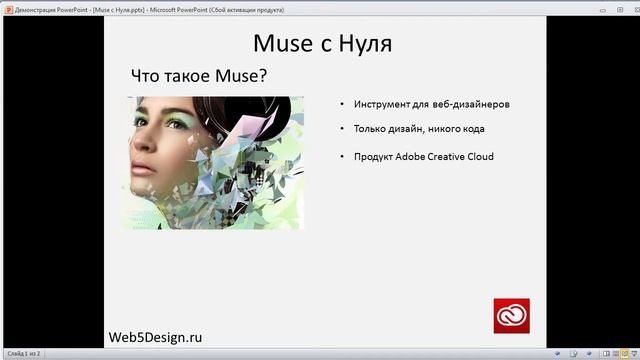Click the red Adobe Creative Cloud logo
The width and height of the screenshot is (640, 360).
511,316
